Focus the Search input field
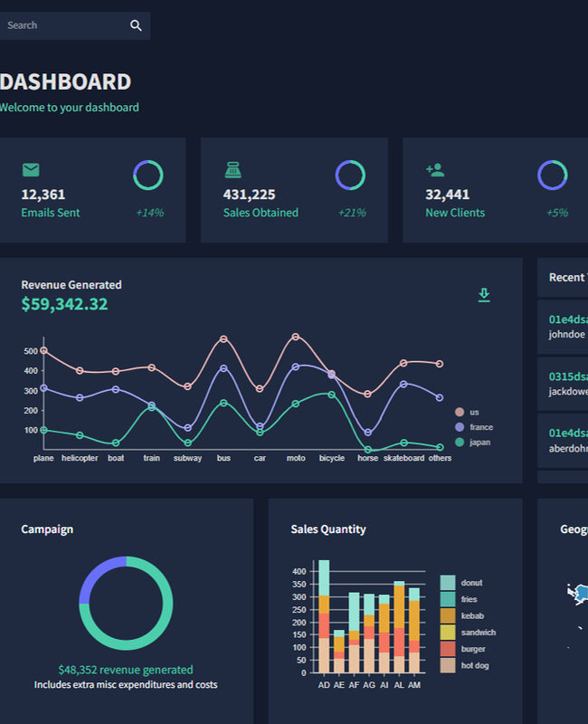The height and width of the screenshot is (724, 588). 62,25
